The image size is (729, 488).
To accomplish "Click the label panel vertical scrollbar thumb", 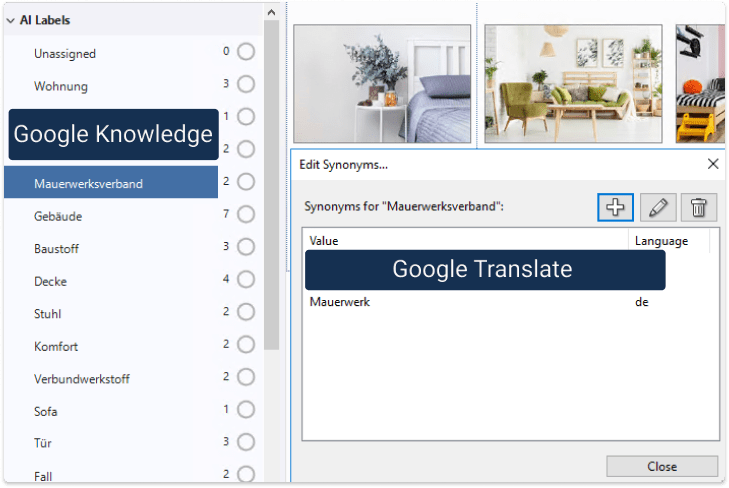I will (x=272, y=185).
